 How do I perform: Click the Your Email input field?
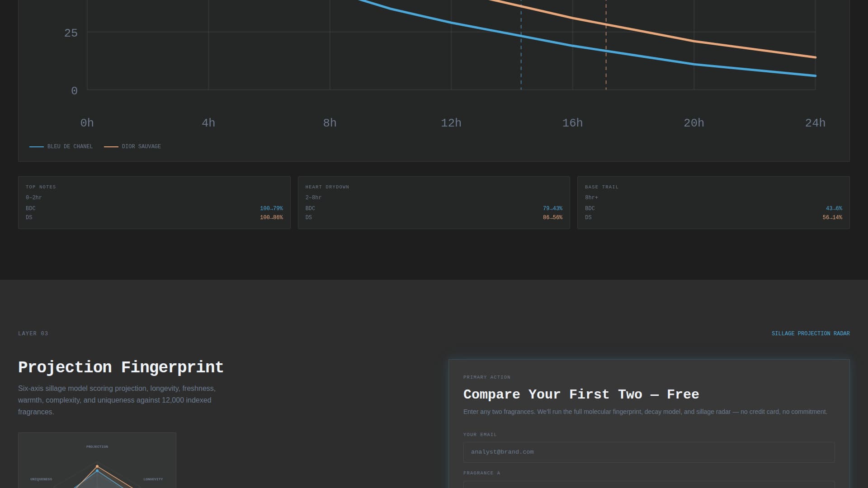click(649, 452)
